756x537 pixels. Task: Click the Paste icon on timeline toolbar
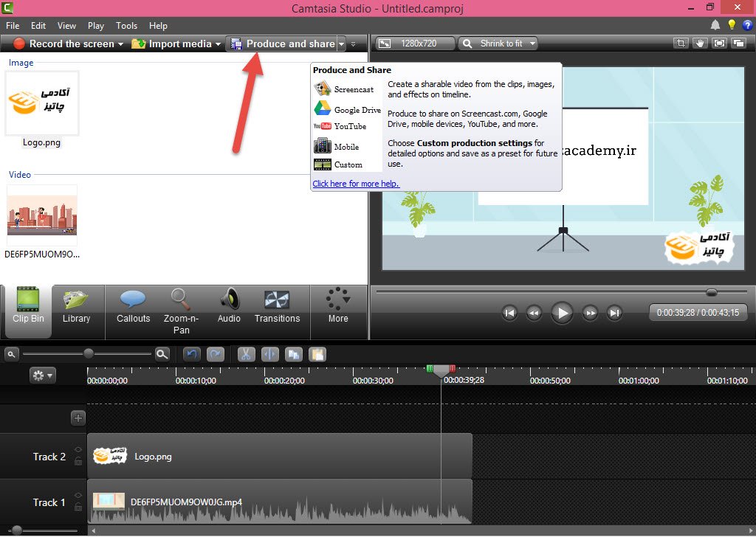317,355
